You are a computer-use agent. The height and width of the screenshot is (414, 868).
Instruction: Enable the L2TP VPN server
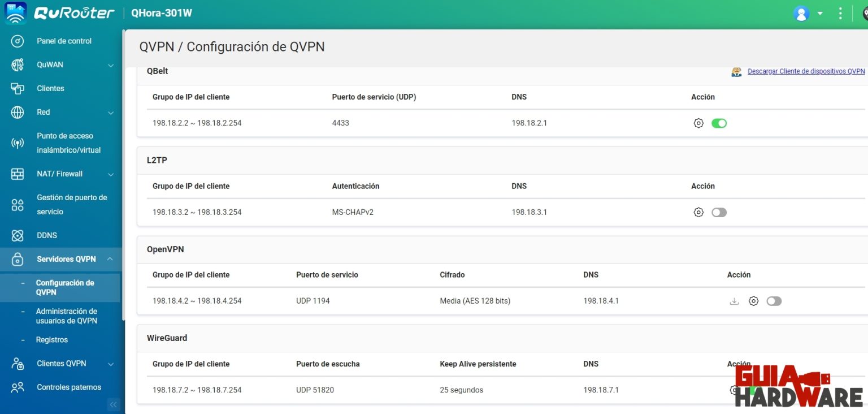[719, 212]
